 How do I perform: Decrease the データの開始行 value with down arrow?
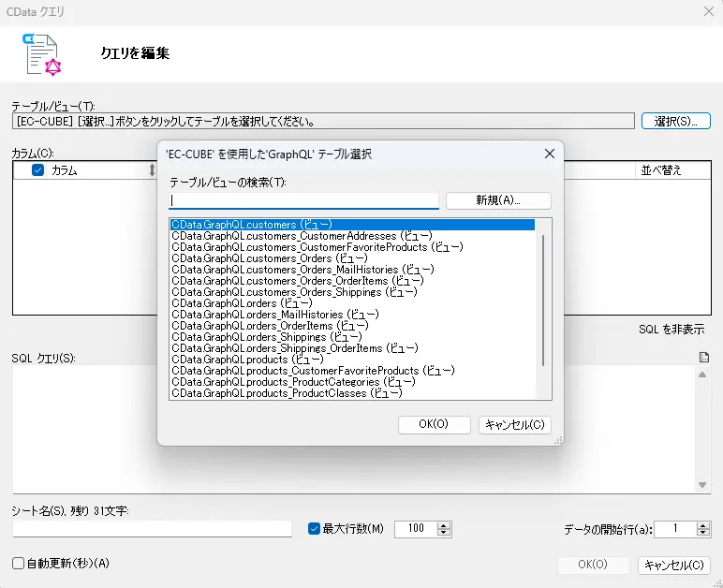tap(703, 532)
